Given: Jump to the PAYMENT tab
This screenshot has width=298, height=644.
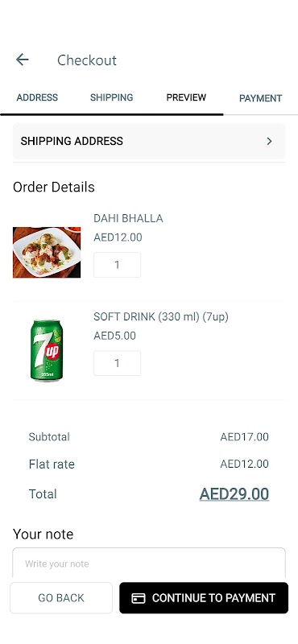Looking at the screenshot, I should click(x=261, y=98).
